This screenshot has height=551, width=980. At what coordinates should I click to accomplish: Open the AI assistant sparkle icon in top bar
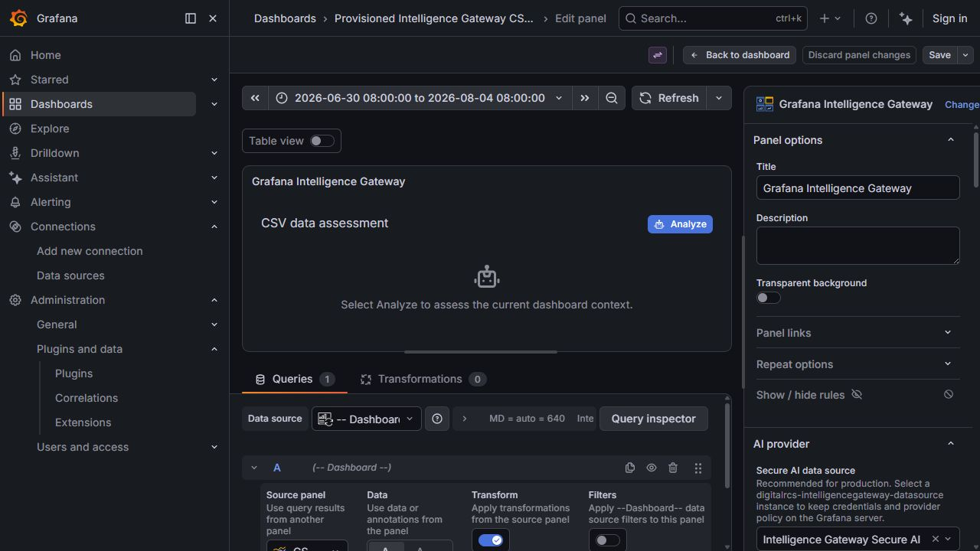point(906,18)
